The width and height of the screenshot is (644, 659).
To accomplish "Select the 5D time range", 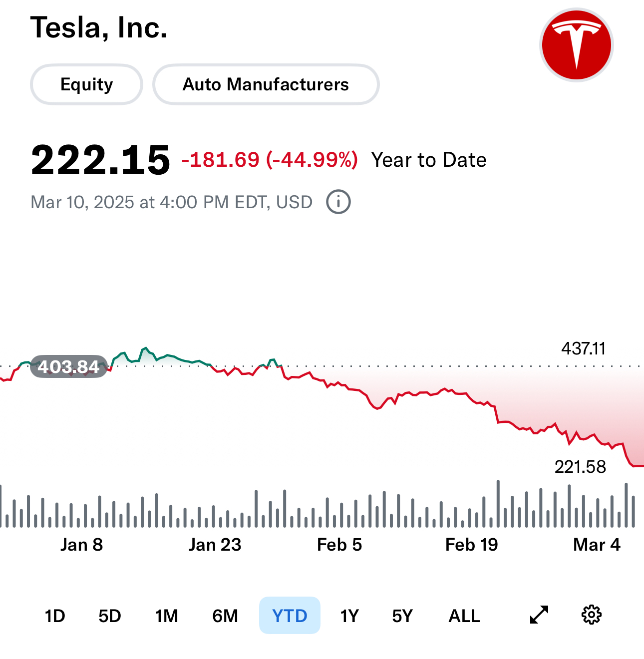I will pos(110,616).
